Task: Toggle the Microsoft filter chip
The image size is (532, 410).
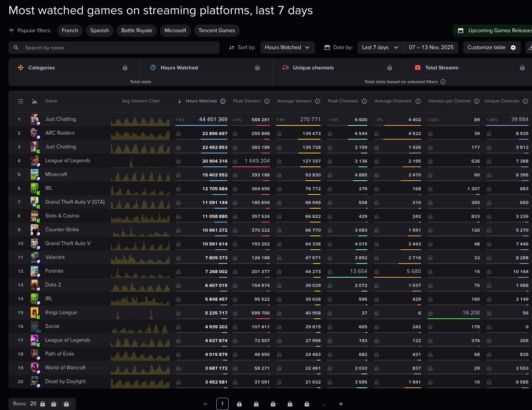Action: coord(175,30)
